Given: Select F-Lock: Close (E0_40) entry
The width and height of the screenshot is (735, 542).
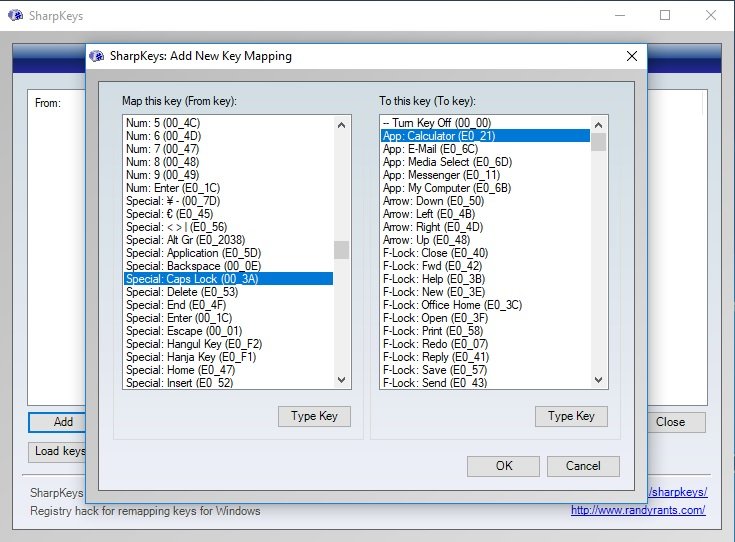Looking at the screenshot, I should [x=485, y=253].
